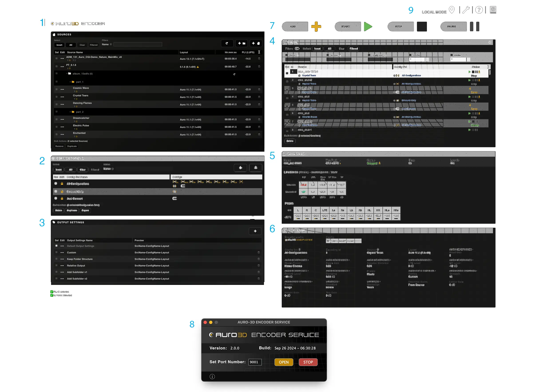This screenshot has height=392, width=551.
Task: Tick the selection checkbox for Dreamcatcher
Action: (56, 119)
